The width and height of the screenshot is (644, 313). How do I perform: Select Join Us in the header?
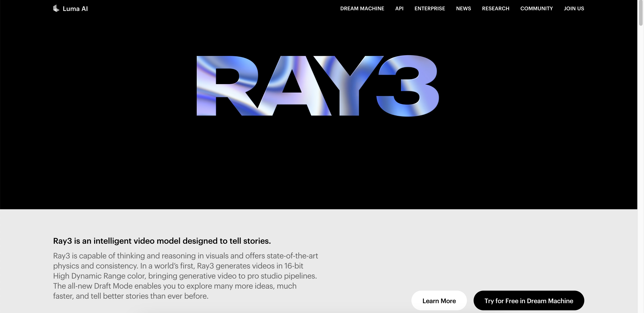(574, 8)
